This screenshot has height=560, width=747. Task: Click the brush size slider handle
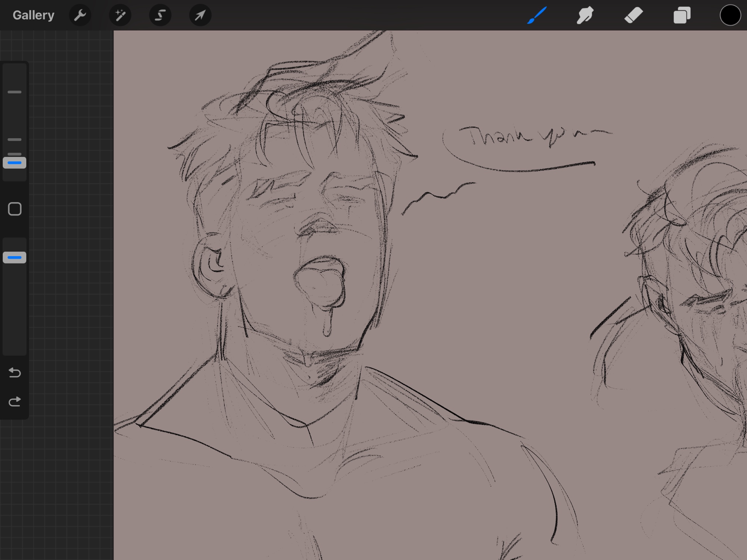click(15, 163)
